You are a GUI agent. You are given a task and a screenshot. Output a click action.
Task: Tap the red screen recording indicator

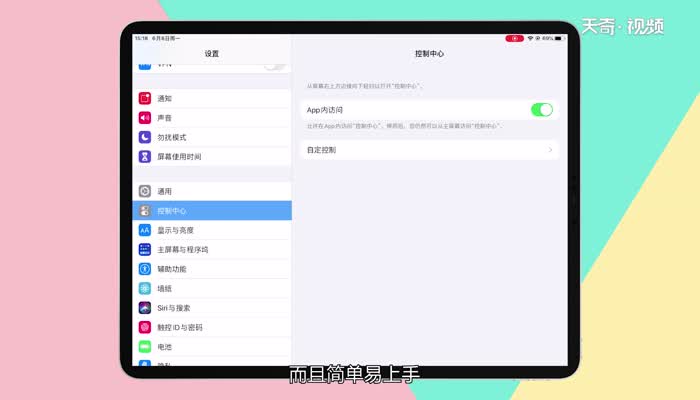coord(514,38)
